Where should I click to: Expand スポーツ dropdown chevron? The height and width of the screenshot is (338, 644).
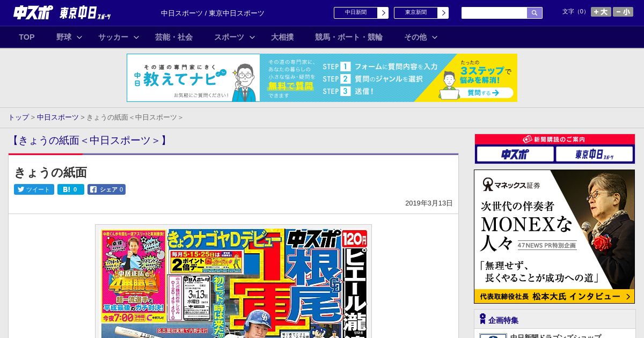(x=252, y=37)
